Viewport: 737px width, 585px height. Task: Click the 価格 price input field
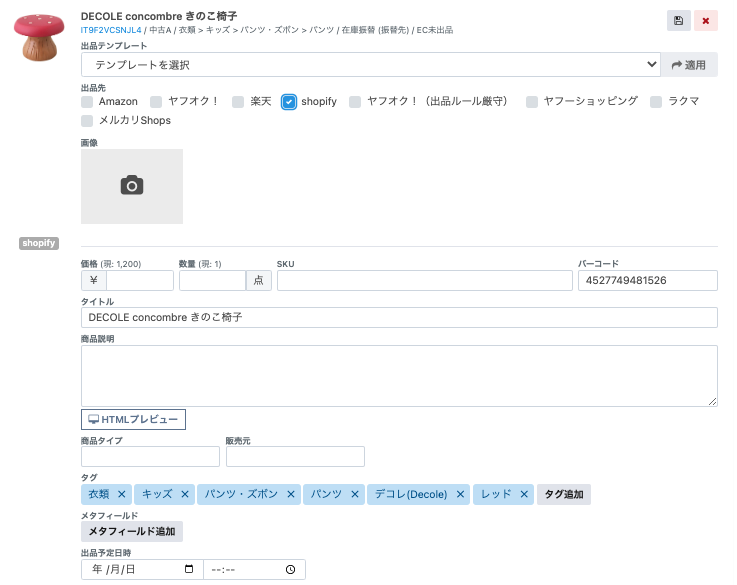(140, 281)
